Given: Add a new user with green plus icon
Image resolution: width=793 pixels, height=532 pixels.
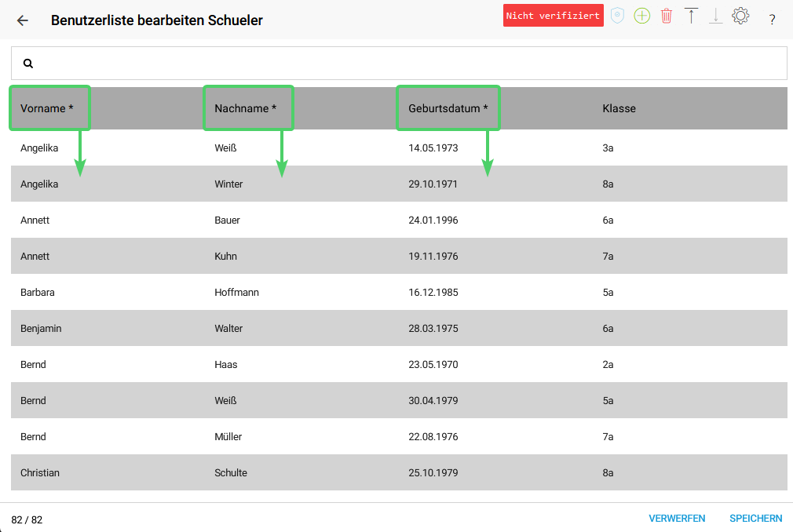Looking at the screenshot, I should point(641,16).
